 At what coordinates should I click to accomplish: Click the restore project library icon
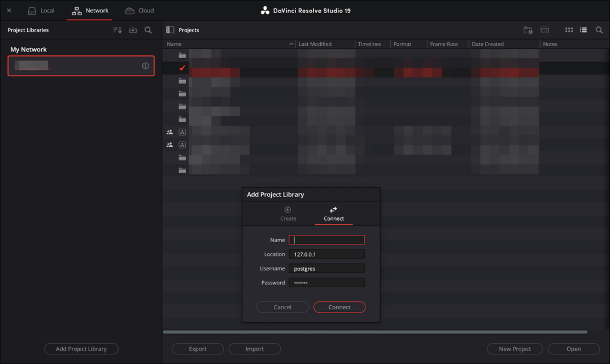click(x=133, y=30)
